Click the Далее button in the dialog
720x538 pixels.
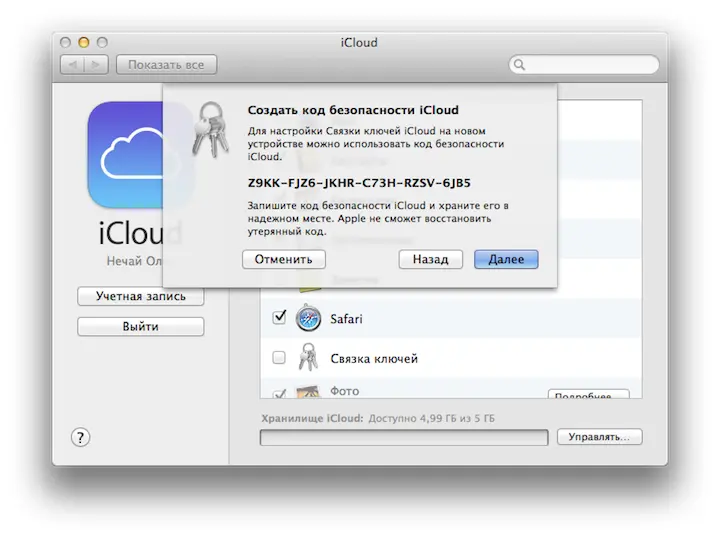point(506,259)
